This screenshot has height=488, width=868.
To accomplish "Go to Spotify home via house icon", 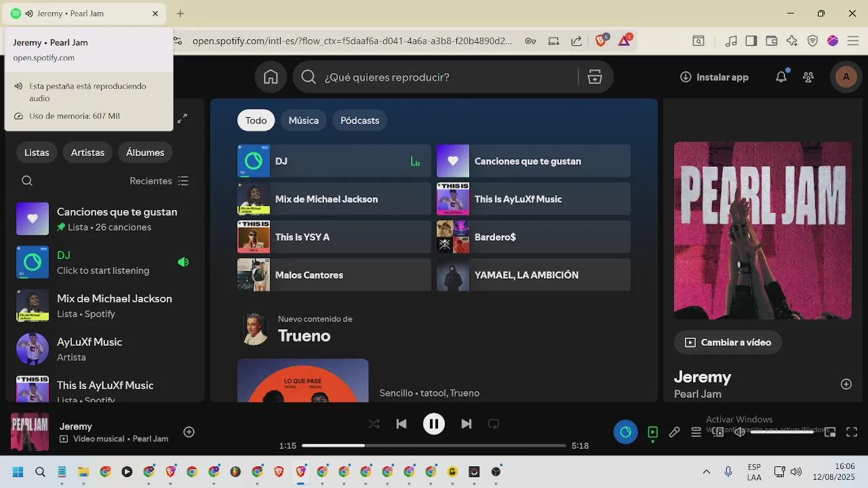I will click(271, 77).
